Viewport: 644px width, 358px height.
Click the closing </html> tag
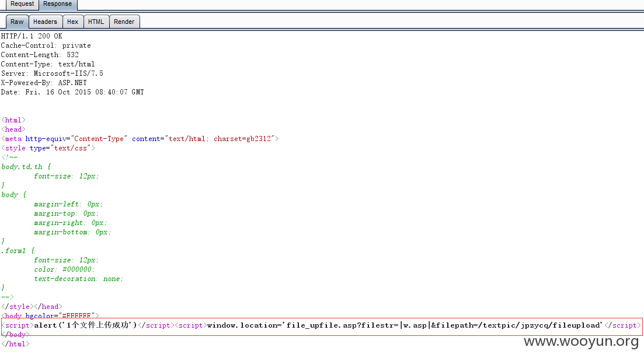click(16, 344)
